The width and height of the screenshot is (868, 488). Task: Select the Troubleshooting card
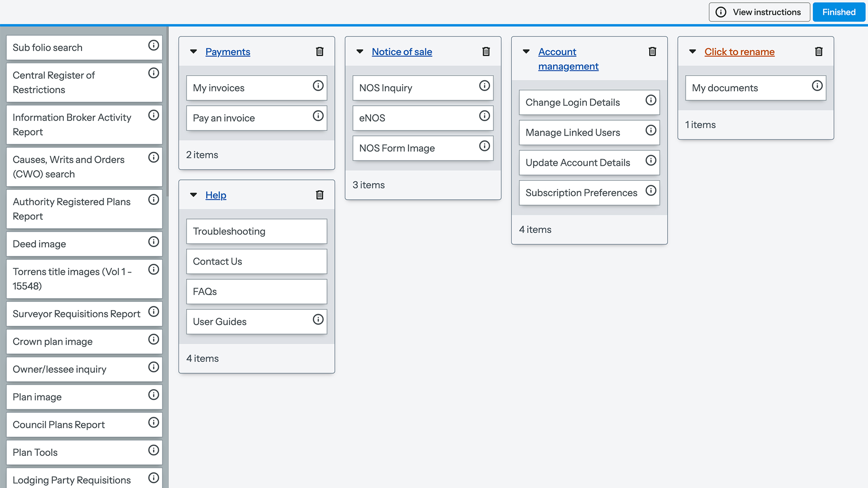point(256,231)
